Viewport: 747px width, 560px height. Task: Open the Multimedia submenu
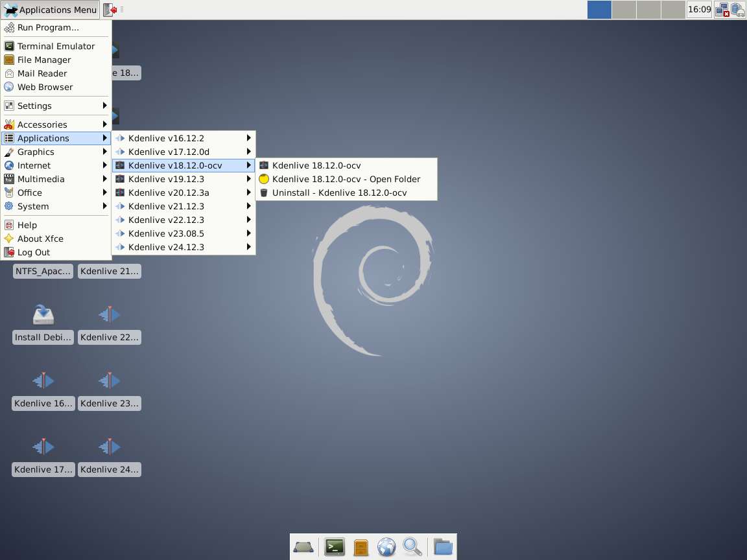click(x=56, y=179)
